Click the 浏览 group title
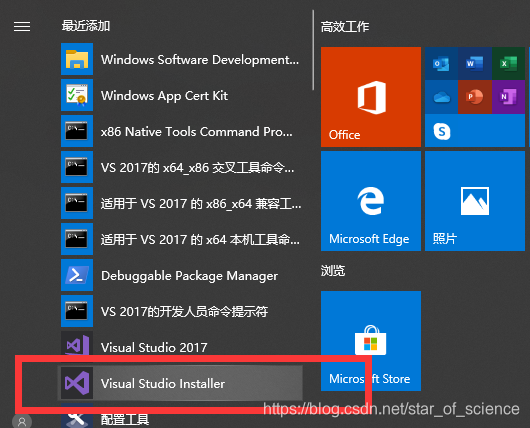Screen dimensions: 530x428 pyautogui.click(x=333, y=270)
